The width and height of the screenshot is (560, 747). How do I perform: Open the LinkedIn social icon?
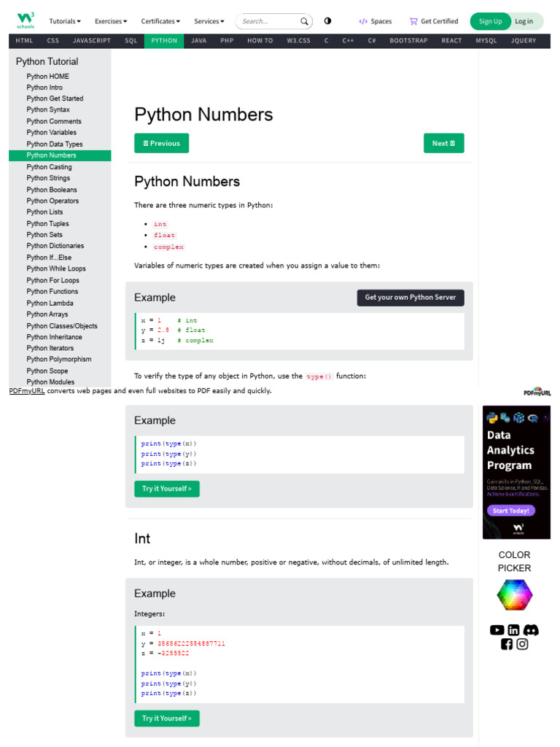click(514, 630)
